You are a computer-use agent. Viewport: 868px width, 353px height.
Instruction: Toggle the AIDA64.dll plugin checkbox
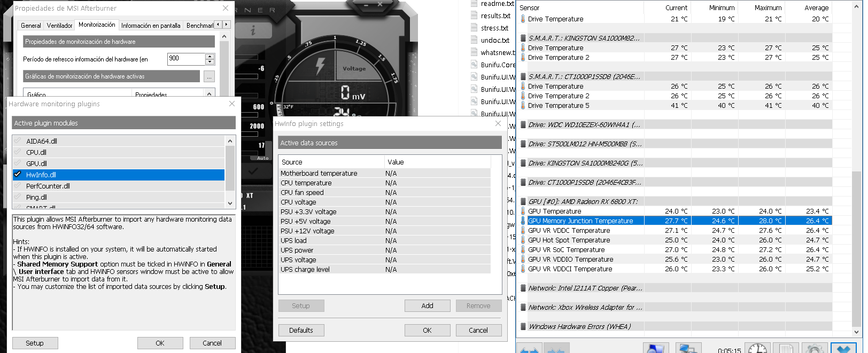(18, 141)
